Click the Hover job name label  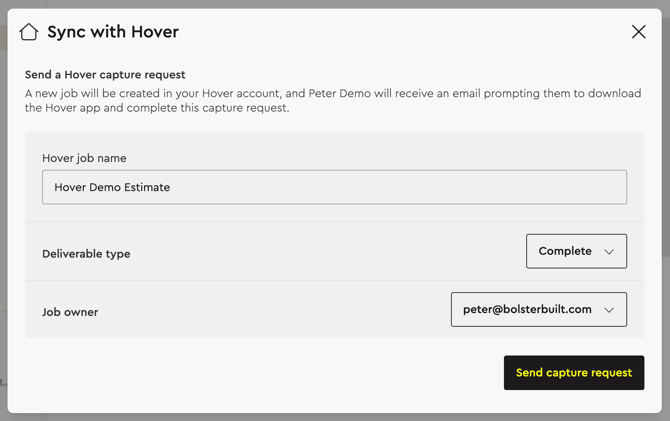[x=84, y=158]
